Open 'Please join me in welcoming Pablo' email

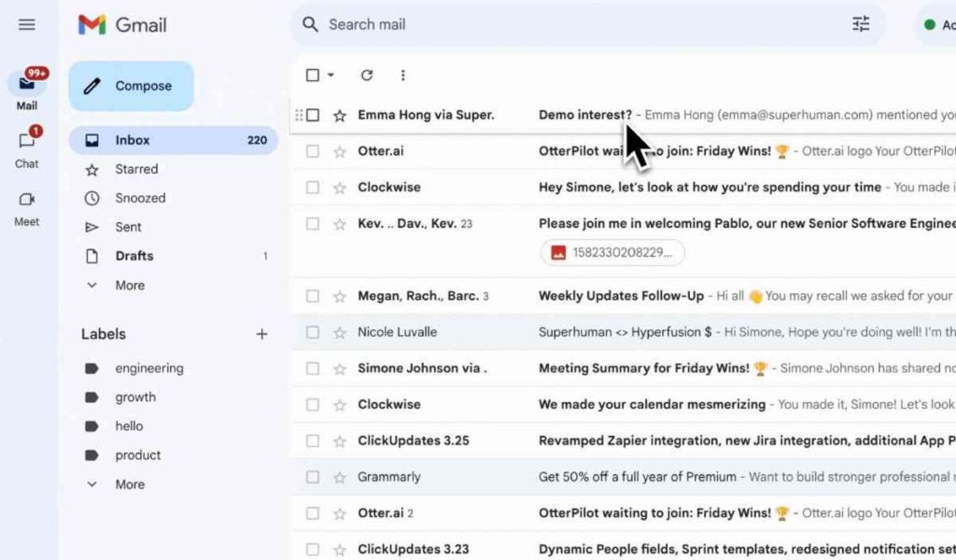pos(747,224)
